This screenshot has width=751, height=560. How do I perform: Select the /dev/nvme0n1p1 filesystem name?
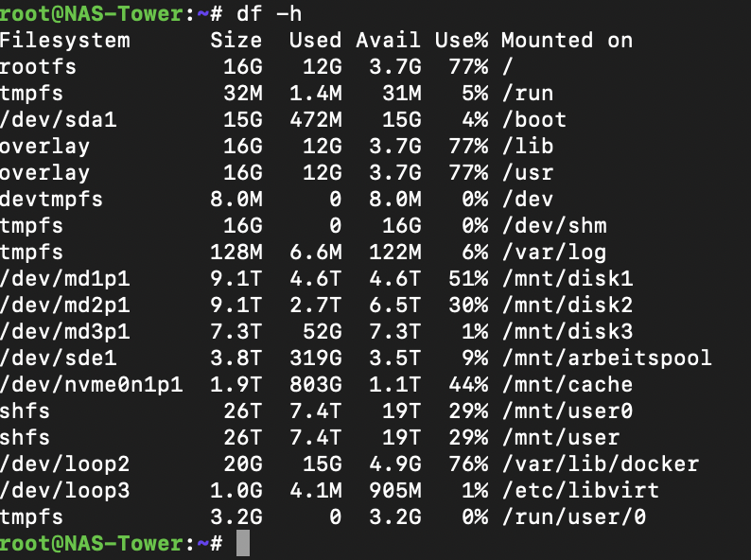tap(91, 385)
